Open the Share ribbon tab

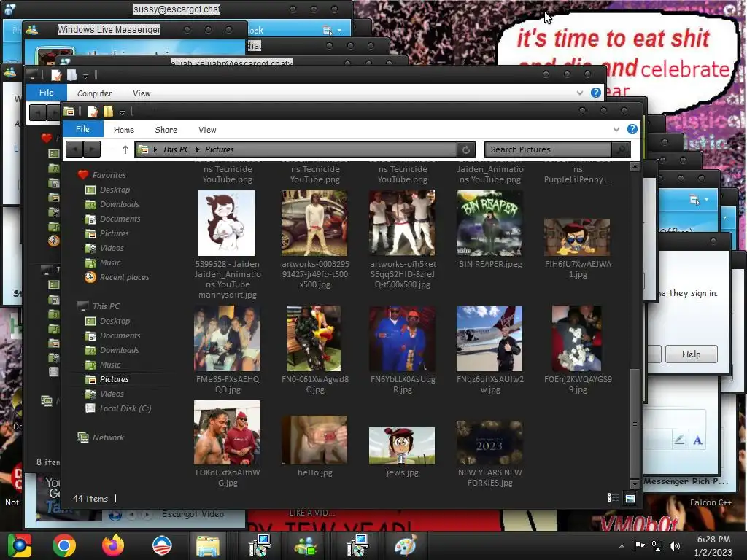click(166, 130)
